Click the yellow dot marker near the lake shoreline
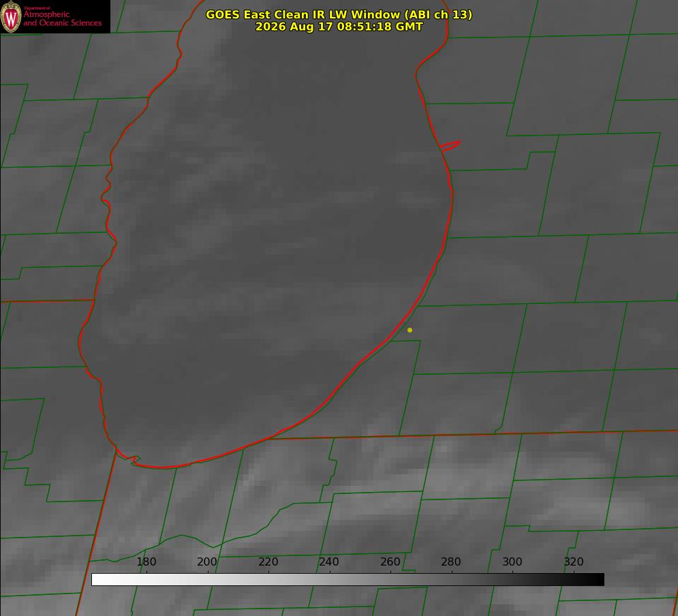 [x=410, y=330]
